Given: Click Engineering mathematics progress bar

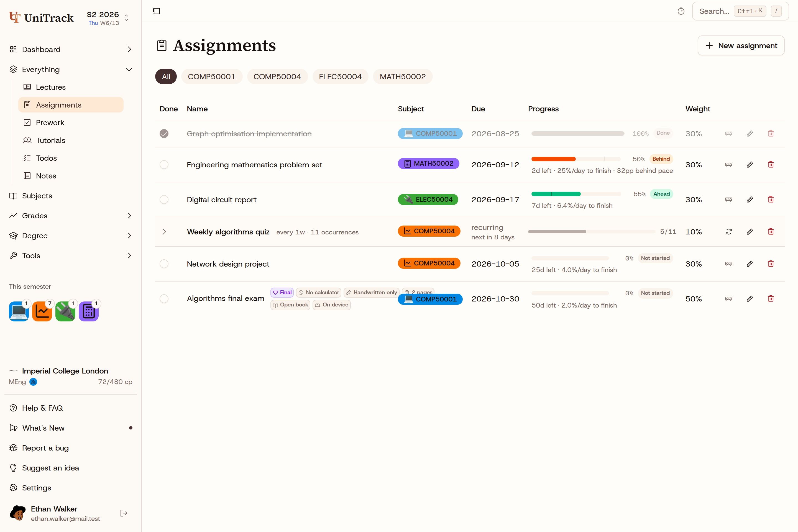Looking at the screenshot, I should point(576,159).
